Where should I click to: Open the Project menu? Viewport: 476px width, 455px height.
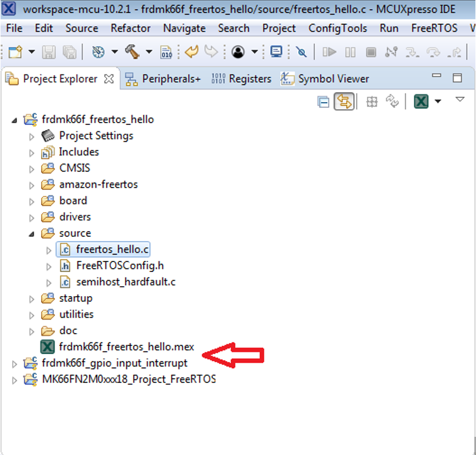(279, 28)
